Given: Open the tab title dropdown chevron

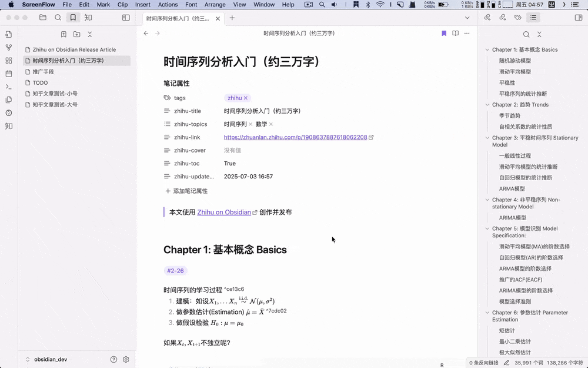Looking at the screenshot, I should pos(466,18).
